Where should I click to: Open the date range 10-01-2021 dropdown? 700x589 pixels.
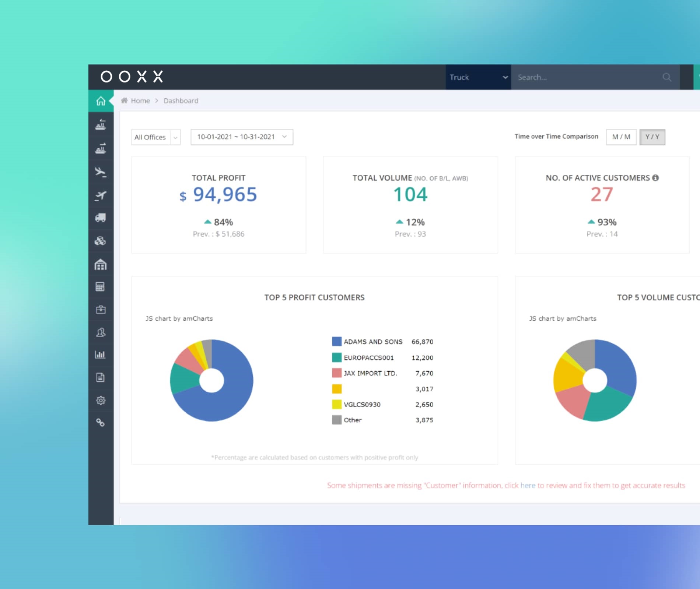[242, 137]
